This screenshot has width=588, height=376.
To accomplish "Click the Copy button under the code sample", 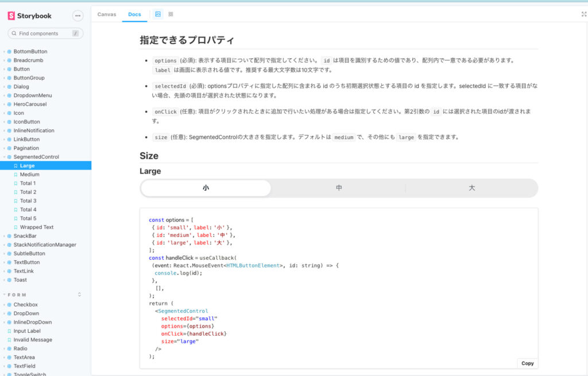I will tap(526, 363).
